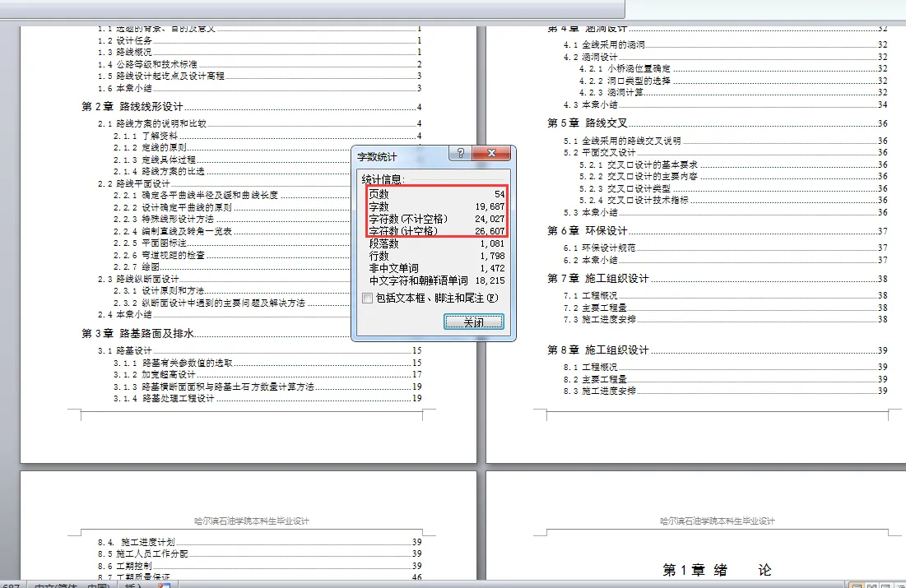This screenshot has height=588, width=906.
Task: Click the 统计信息 label in the dialog
Action: pyautogui.click(x=383, y=179)
